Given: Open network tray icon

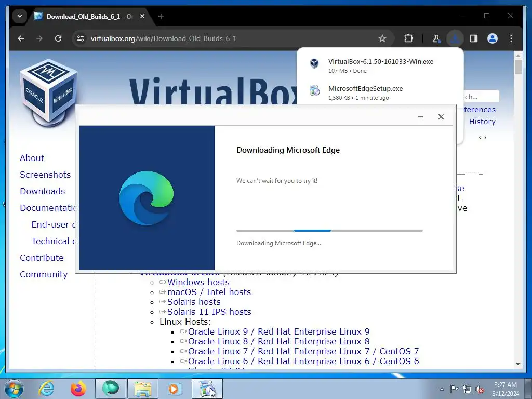Looking at the screenshot, I should [467, 389].
